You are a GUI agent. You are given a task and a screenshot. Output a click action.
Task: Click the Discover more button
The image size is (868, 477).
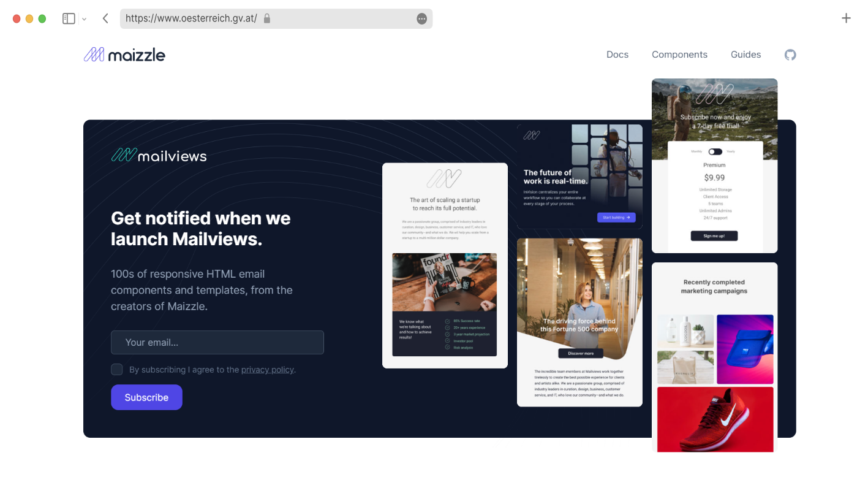[x=581, y=353]
